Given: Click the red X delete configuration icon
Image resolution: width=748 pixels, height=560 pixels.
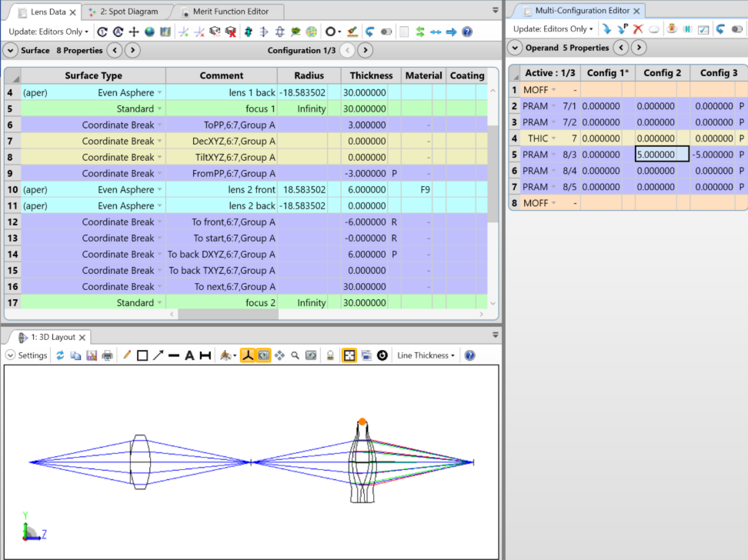Looking at the screenshot, I should (638, 29).
